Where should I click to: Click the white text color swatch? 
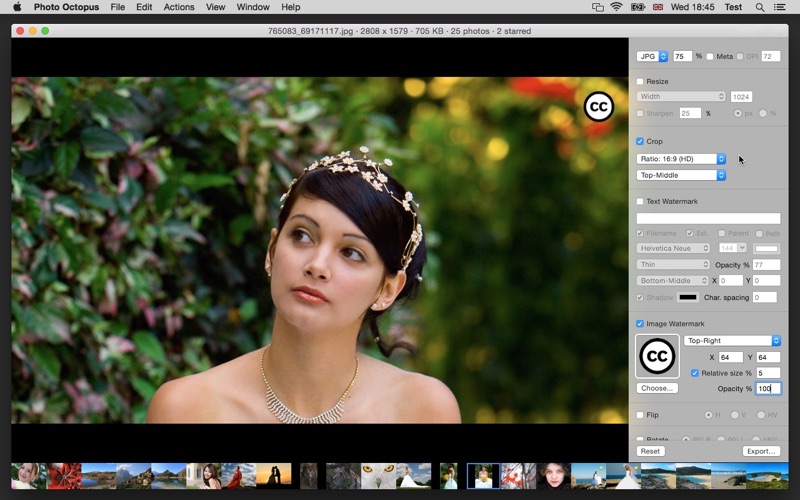point(767,248)
